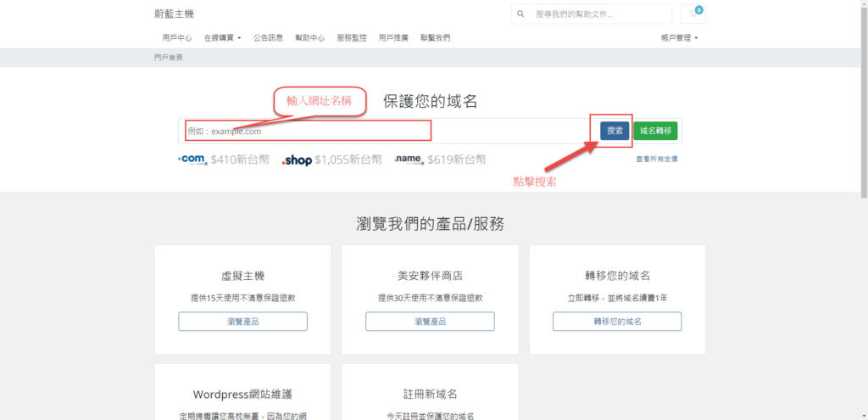Click the green 域名轉移 button
The height and width of the screenshot is (420, 868).
click(655, 131)
